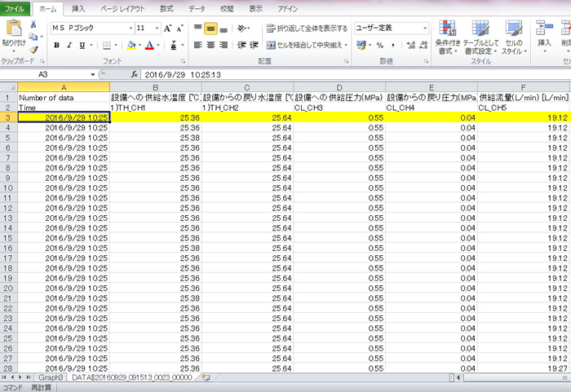The height and width of the screenshot is (392, 571).
Task: Click the Cut scissors icon
Action: [x=33, y=24]
